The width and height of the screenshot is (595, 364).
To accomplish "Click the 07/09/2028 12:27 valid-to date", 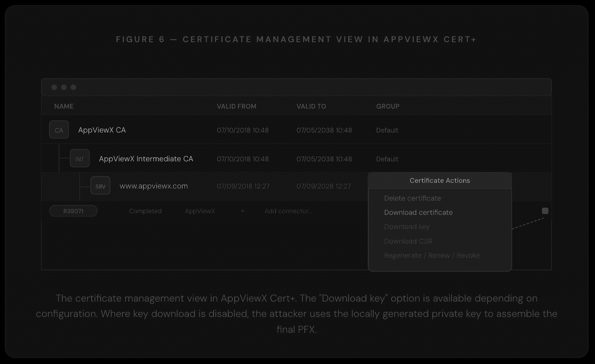I will 324,186.
